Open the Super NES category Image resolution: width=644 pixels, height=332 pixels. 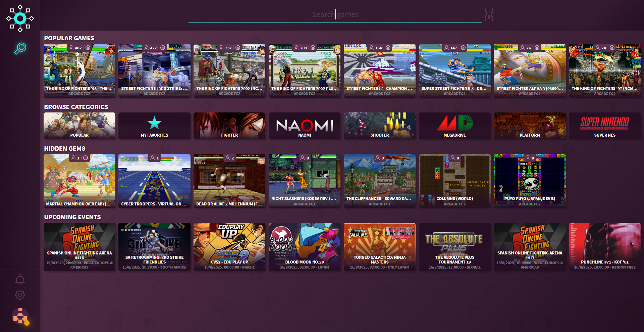(x=605, y=126)
